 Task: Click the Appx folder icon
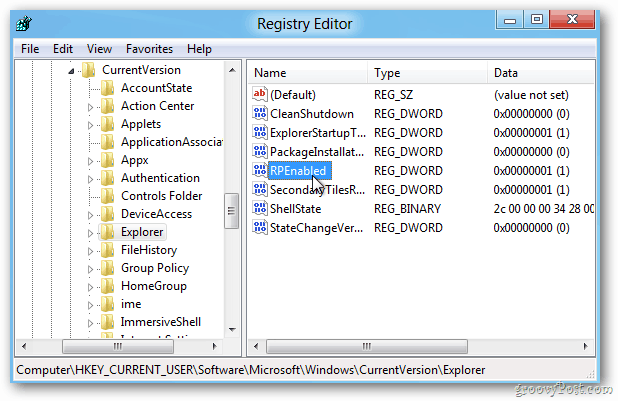[107, 160]
